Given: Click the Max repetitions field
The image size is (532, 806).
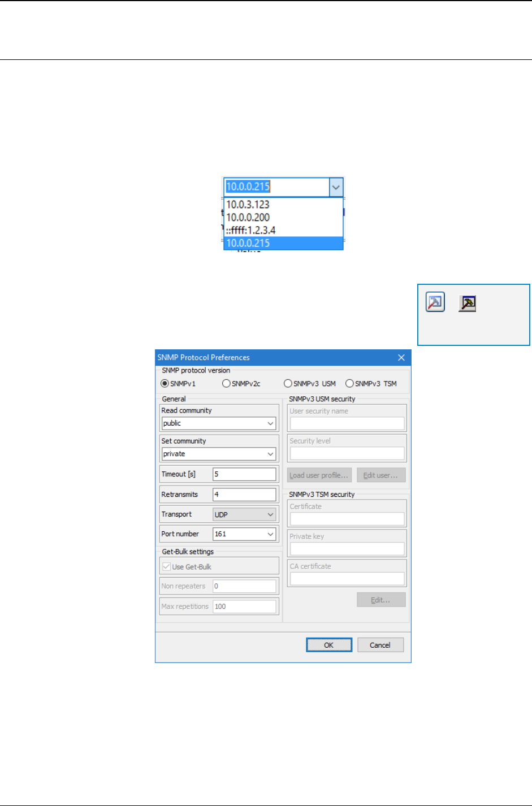Looking at the screenshot, I should [244, 606].
